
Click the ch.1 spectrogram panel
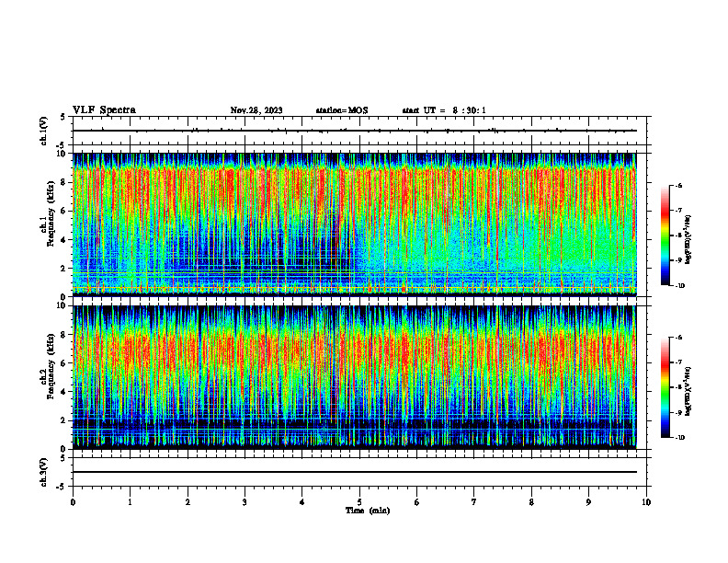(355, 224)
